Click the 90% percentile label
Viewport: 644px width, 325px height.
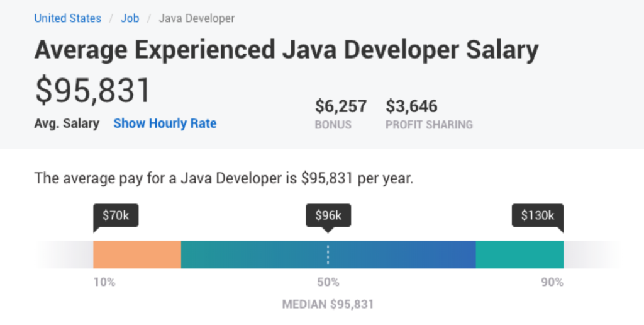point(552,283)
